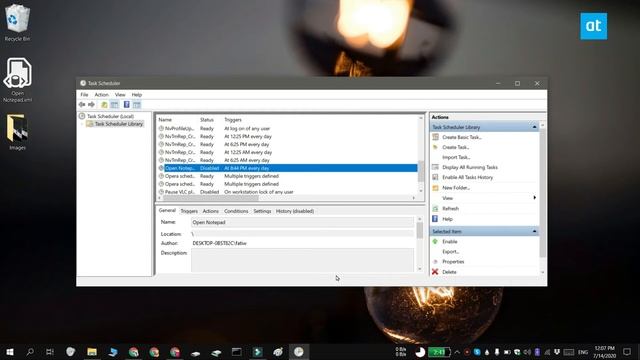The width and height of the screenshot is (640, 360).
Task: Click the Help toolbar icon
Action: click(x=127, y=104)
